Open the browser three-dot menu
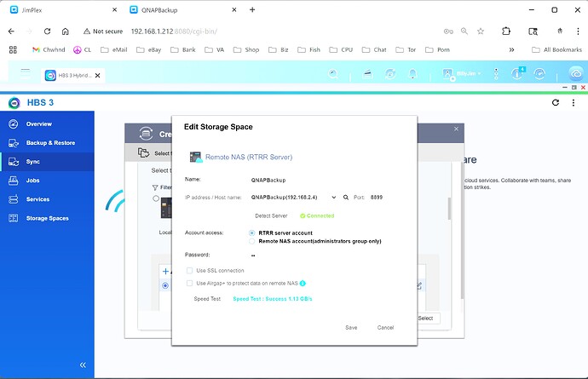The width and height of the screenshot is (588, 379). (578, 32)
